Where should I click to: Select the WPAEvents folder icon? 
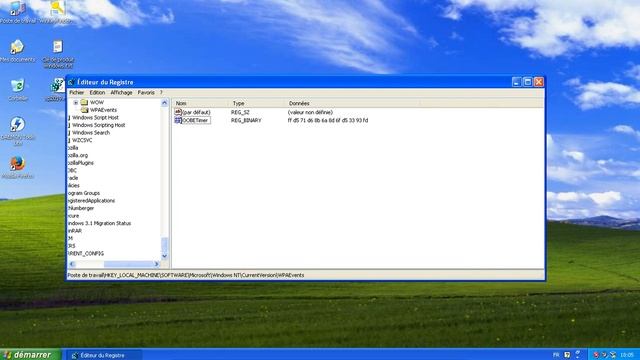point(84,110)
